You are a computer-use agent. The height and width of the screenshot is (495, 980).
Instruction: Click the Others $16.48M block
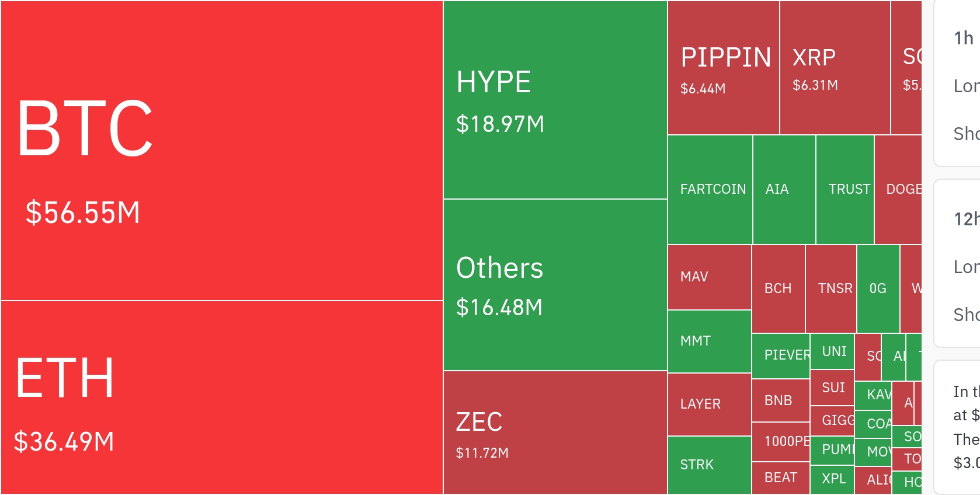tap(555, 285)
